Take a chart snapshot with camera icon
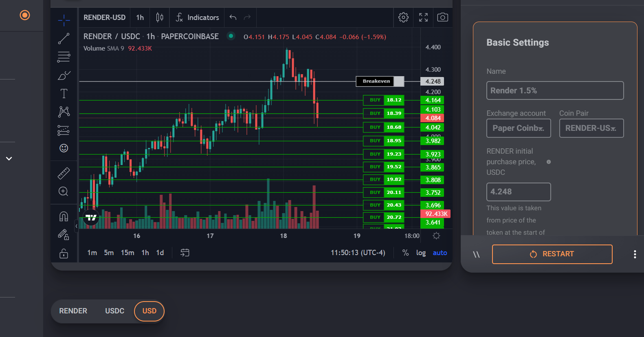 [443, 17]
